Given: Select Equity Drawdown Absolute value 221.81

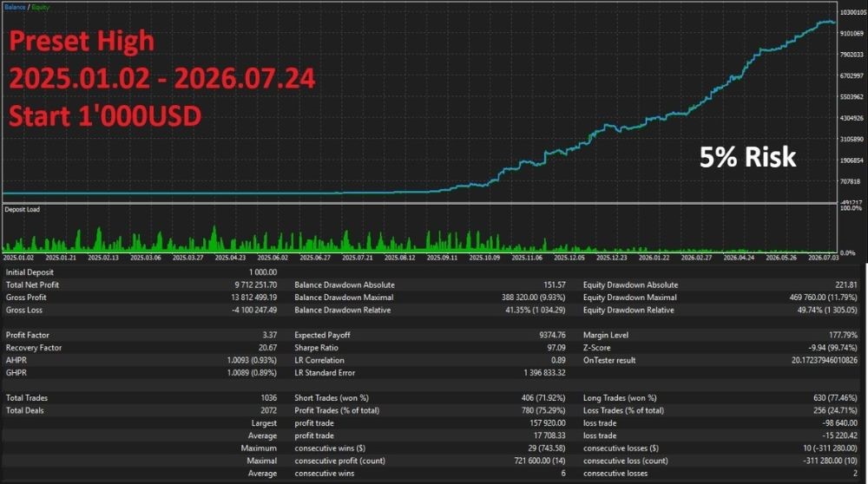Looking at the screenshot, I should tap(846, 285).
